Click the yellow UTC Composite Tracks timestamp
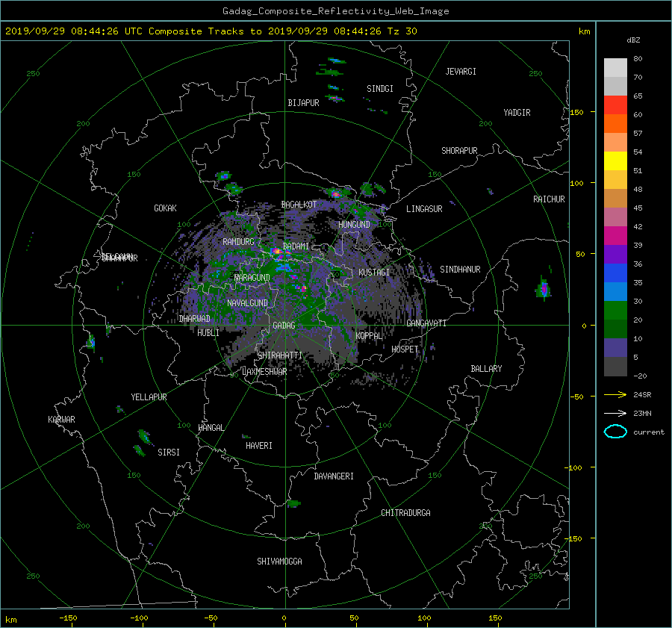The image size is (672, 628). tap(211, 31)
